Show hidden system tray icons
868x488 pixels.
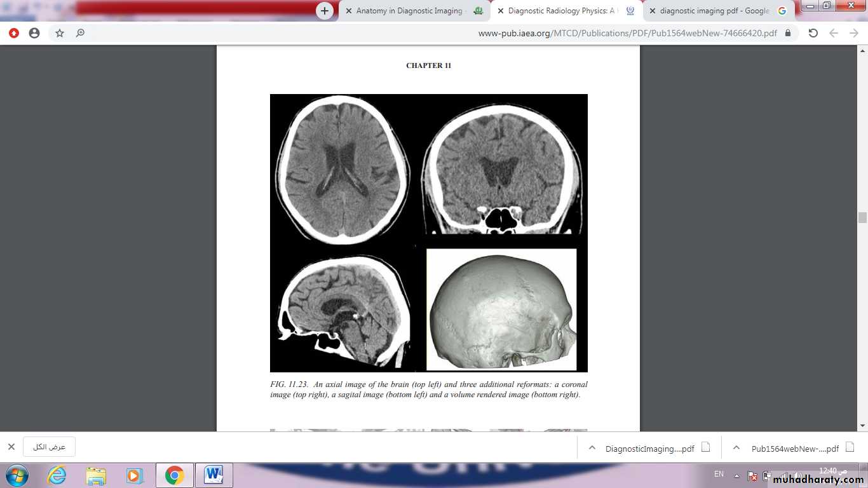click(x=736, y=475)
